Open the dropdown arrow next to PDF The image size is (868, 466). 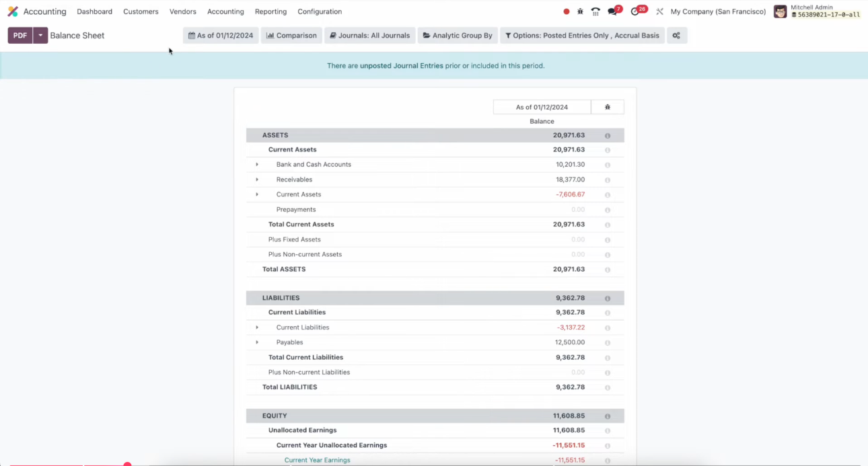(40, 36)
